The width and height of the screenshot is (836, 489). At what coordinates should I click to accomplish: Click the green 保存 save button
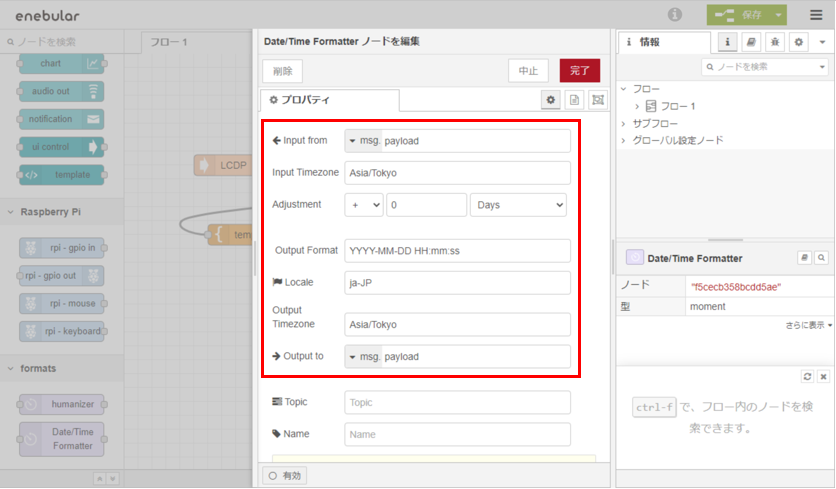[739, 15]
